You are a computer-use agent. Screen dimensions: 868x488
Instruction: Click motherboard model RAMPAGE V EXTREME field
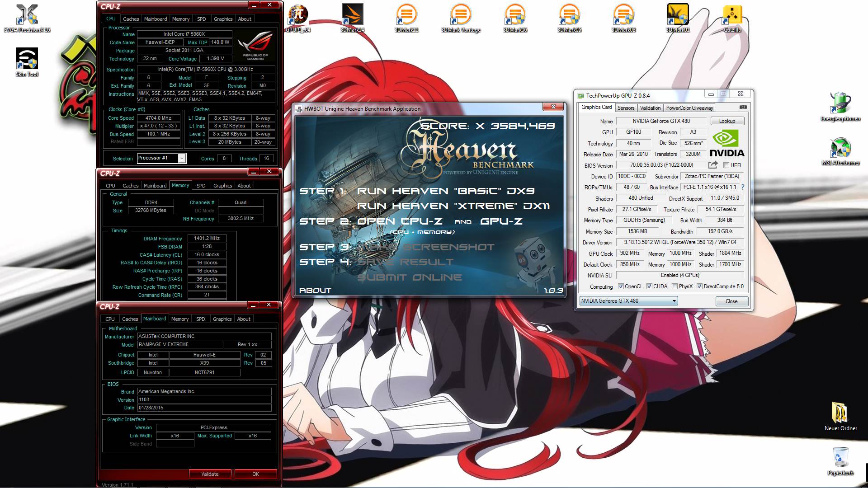pos(179,345)
